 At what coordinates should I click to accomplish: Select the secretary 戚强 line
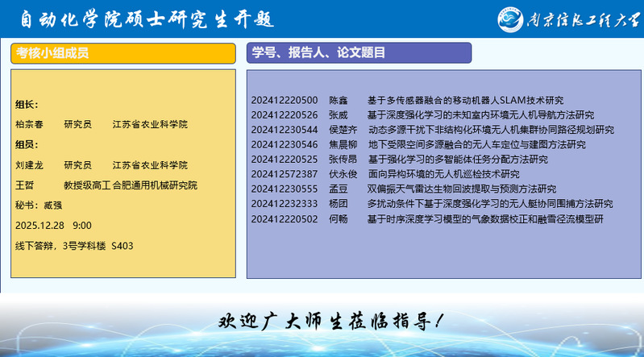click(x=39, y=205)
